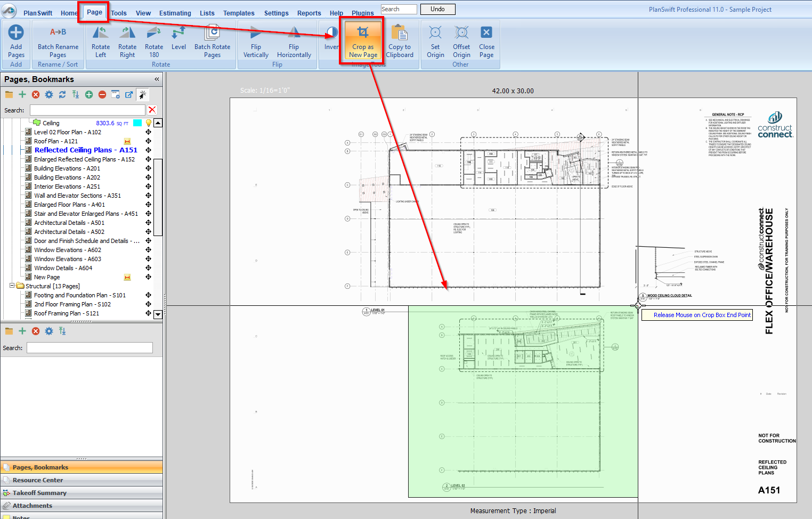Toggle the click-cursor button in Pages toolbar
This screenshot has height=519, width=812.
pyautogui.click(x=143, y=94)
